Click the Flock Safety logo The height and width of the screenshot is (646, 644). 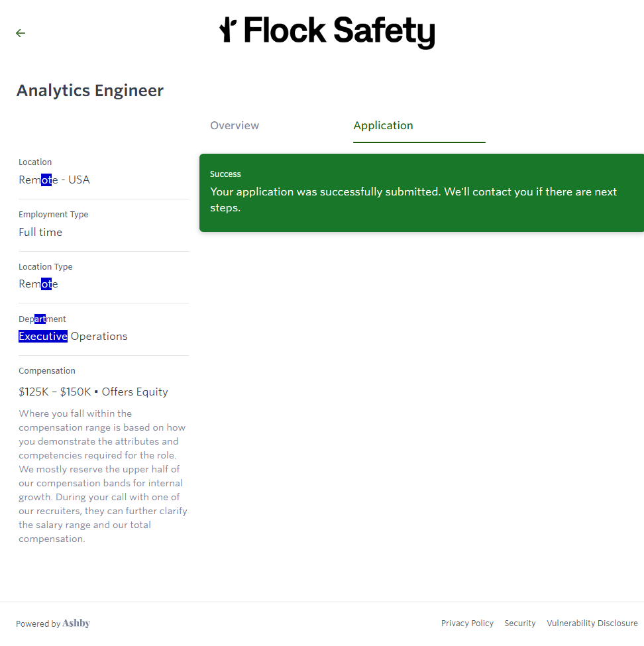pos(327,31)
